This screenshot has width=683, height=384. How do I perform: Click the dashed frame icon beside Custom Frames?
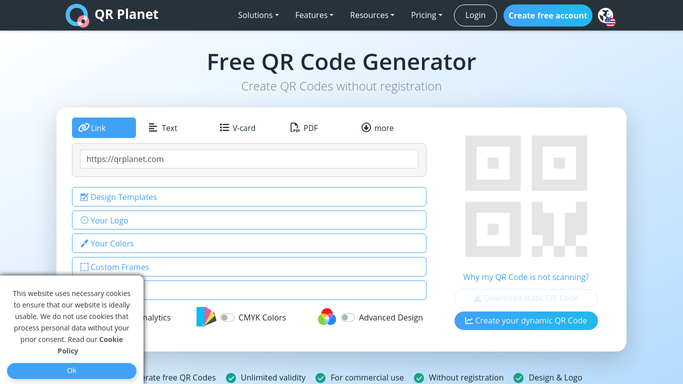pyautogui.click(x=84, y=267)
